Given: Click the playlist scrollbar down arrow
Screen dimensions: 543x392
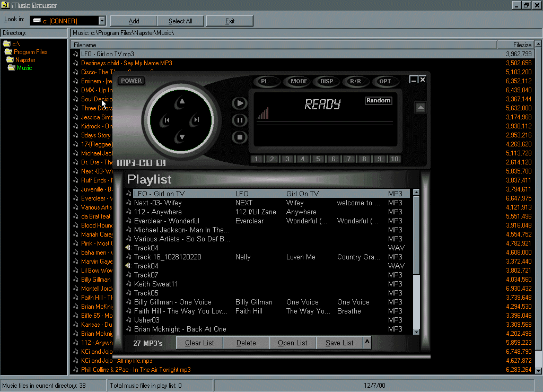Looking at the screenshot, I should (417, 332).
